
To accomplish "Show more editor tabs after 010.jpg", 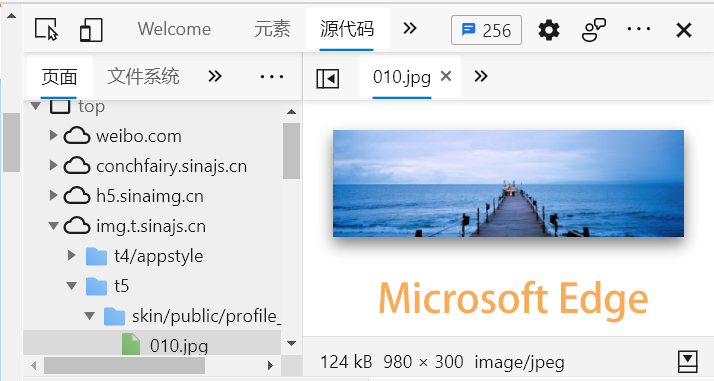I will pyautogui.click(x=481, y=76).
